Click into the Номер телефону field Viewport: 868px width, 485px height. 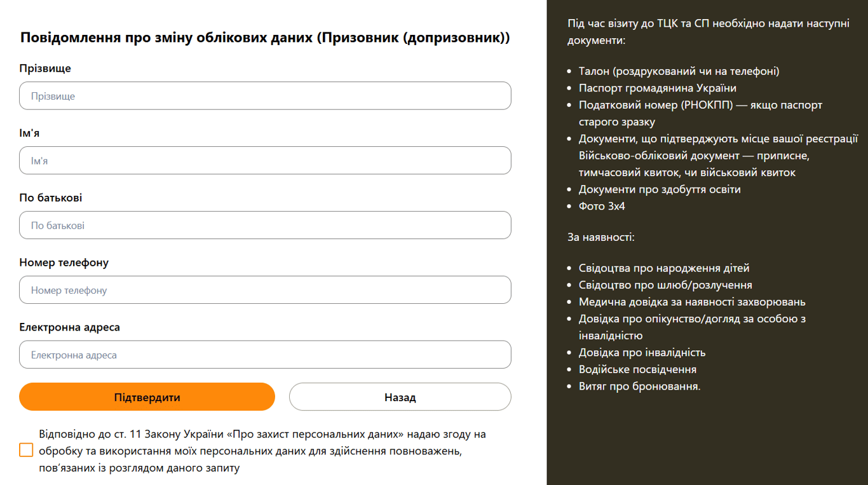point(265,290)
